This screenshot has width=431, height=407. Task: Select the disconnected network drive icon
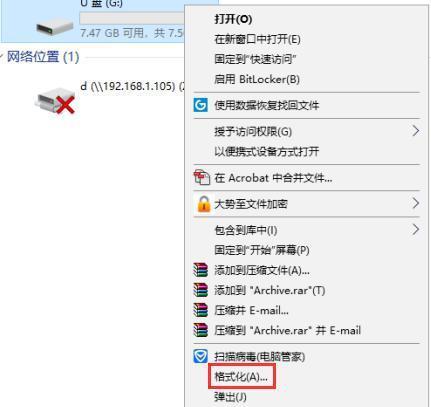[55, 101]
